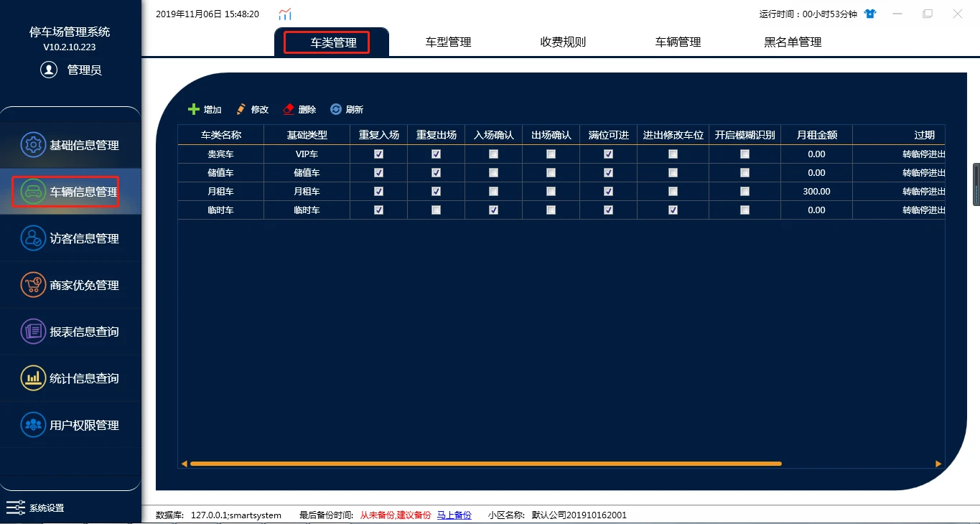Screen dimensions: 980x524
Task: Click 月租金额 column header
Action: [817, 135]
